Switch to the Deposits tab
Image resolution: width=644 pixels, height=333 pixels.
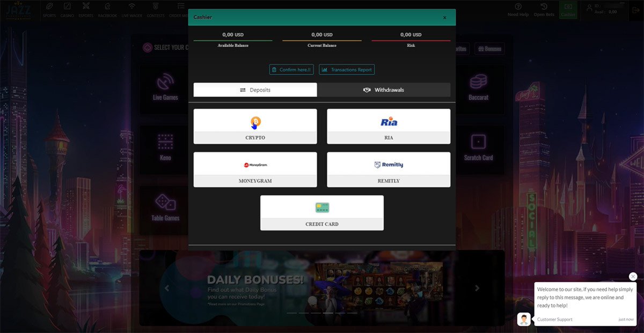point(255,90)
